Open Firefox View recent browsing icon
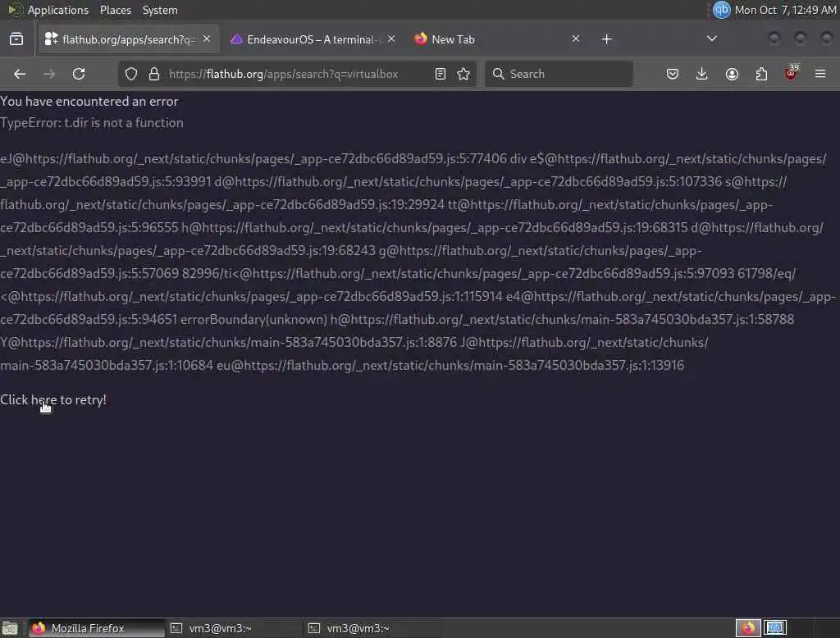 click(x=16, y=39)
